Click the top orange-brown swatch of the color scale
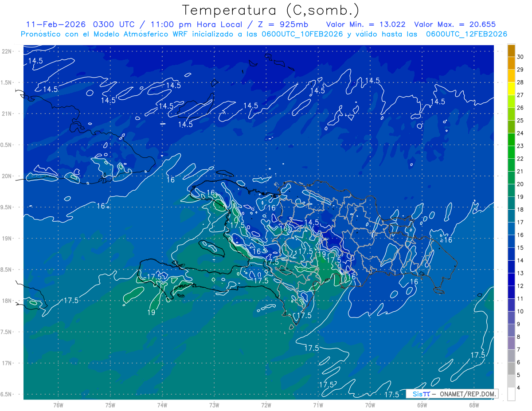This screenshot has height=411, width=532. [x=511, y=51]
